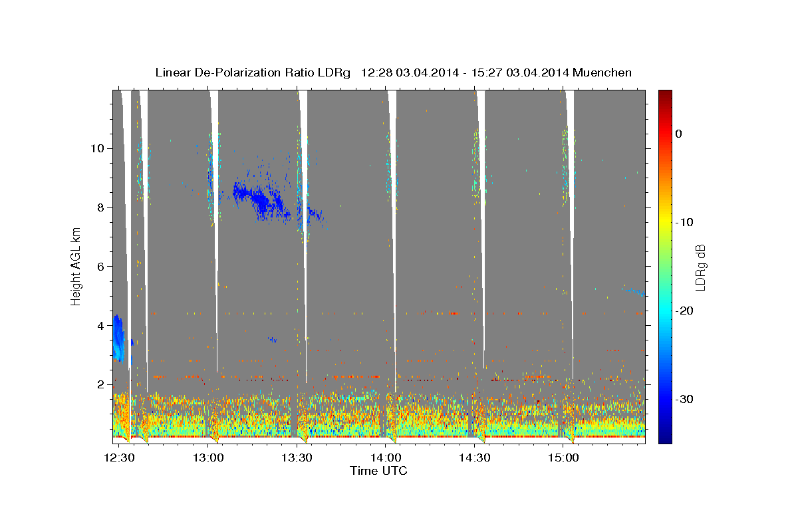
Task: Click the colorbar label '-10'
Action: point(685,222)
